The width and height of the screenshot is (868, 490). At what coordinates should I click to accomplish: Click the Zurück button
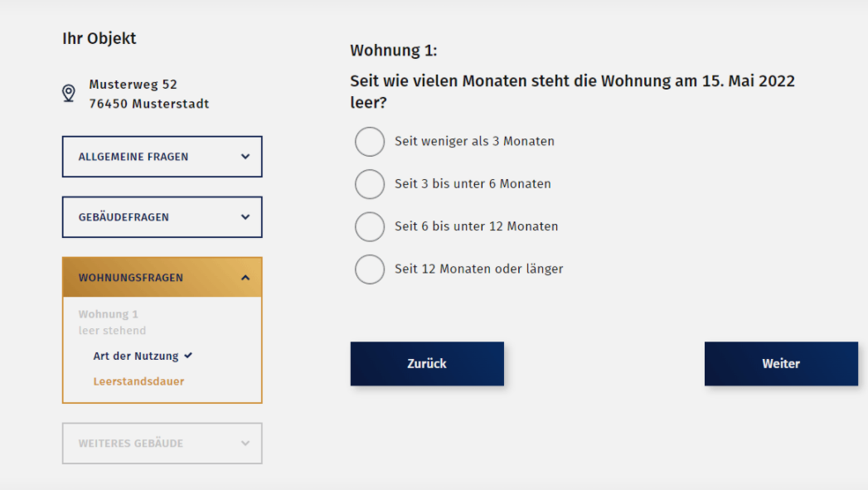click(427, 364)
